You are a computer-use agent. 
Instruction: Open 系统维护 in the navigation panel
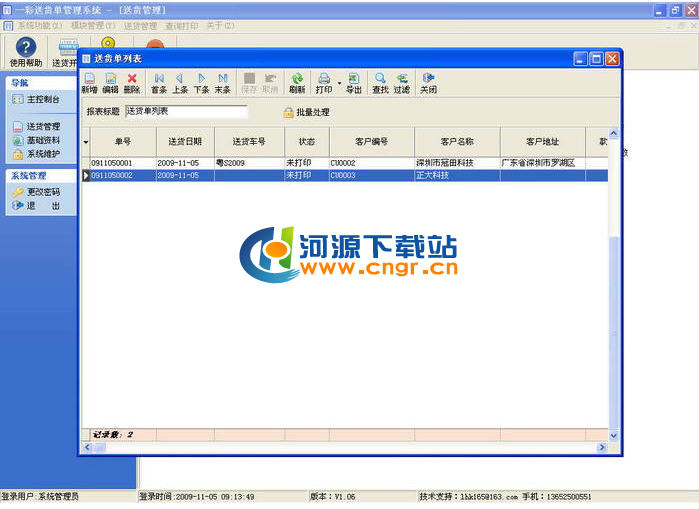pyautogui.click(x=37, y=154)
